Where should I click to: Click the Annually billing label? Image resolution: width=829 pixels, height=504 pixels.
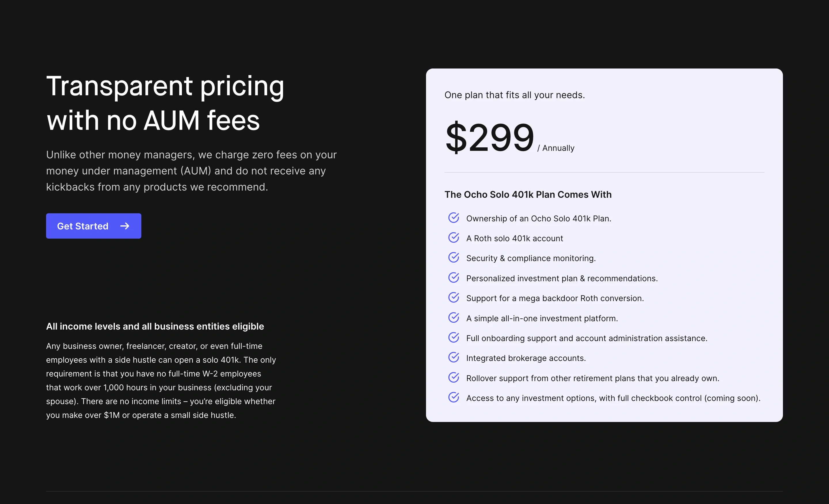(x=556, y=147)
